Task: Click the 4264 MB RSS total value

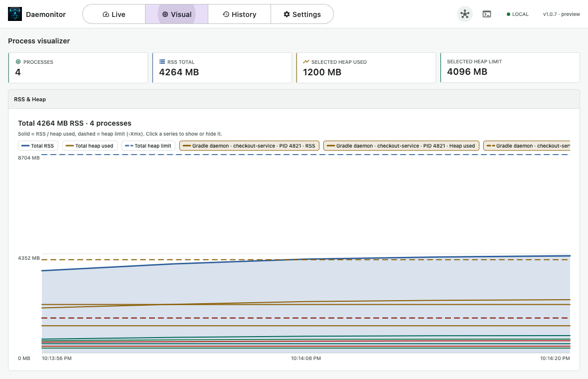Action: point(179,72)
